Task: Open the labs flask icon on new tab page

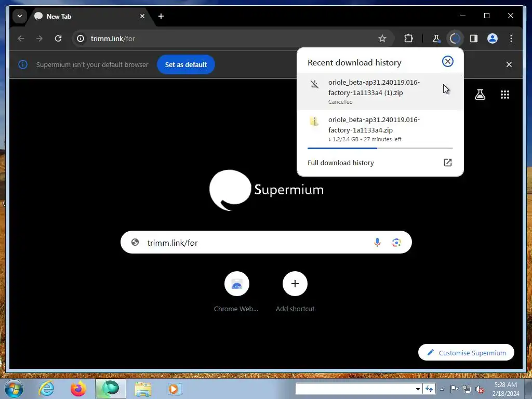Action: (480, 95)
